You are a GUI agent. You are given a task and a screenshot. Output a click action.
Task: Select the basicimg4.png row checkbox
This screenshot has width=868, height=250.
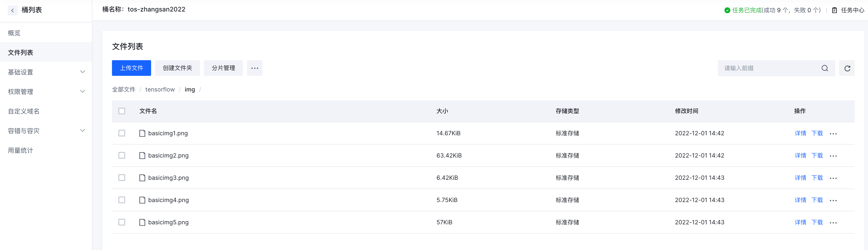click(x=122, y=200)
